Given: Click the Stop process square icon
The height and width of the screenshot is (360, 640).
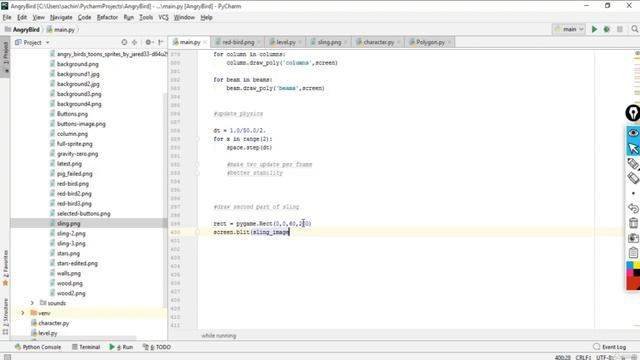Looking at the screenshot, I should point(620,29).
